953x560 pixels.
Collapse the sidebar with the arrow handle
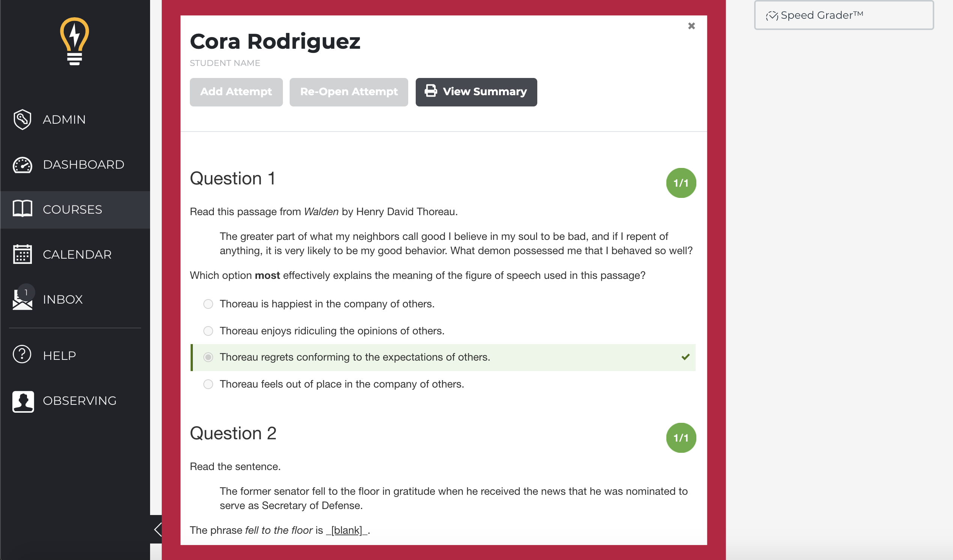(x=156, y=529)
